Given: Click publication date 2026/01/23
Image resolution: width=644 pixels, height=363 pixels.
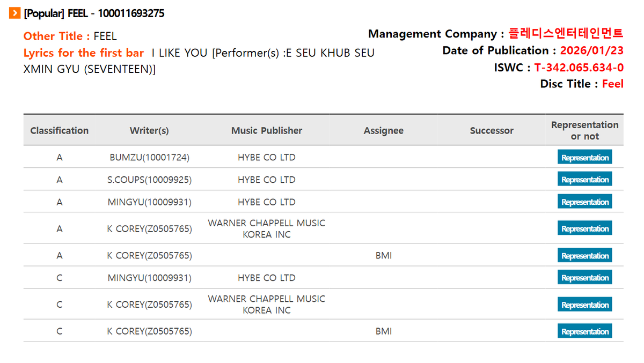Looking at the screenshot, I should (x=591, y=51).
